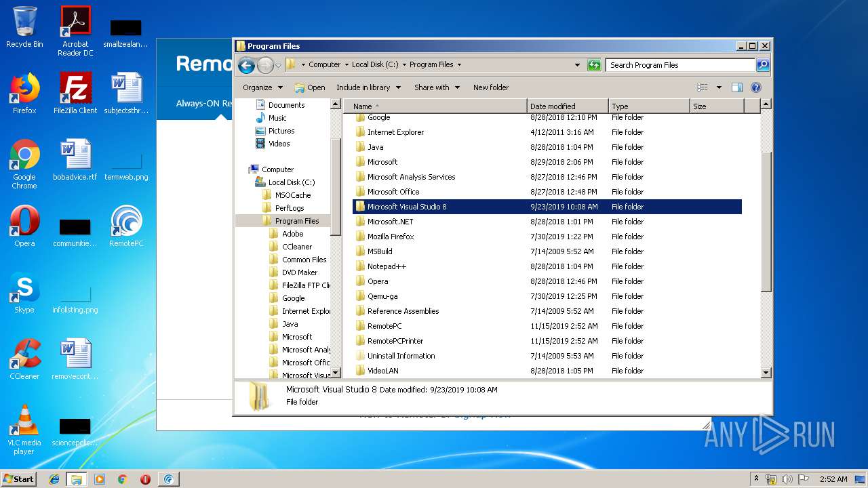Open Firefox desktop shortcut
The image size is (868, 488).
[x=24, y=94]
